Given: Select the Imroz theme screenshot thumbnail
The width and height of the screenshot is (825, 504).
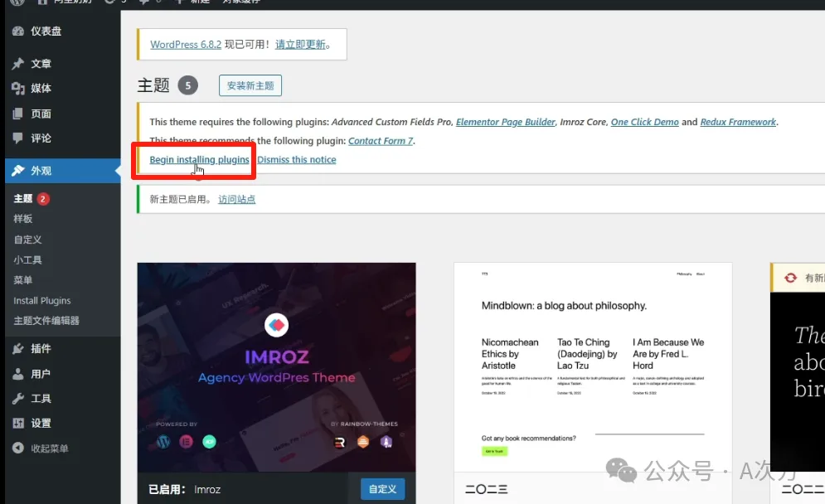Looking at the screenshot, I should [276, 367].
